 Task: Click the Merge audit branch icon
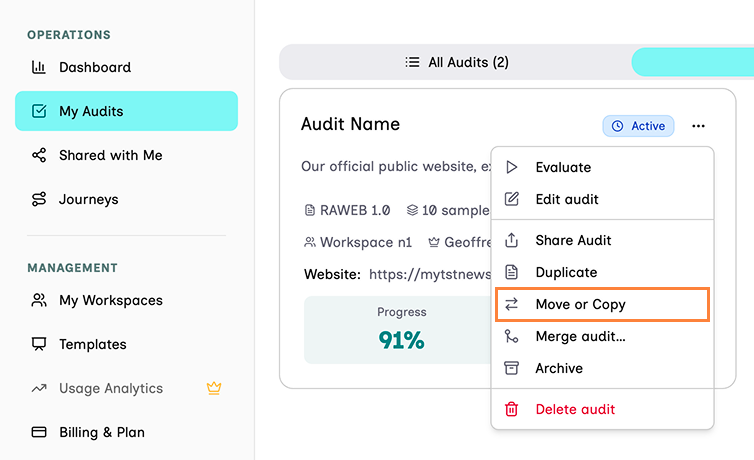(x=512, y=336)
